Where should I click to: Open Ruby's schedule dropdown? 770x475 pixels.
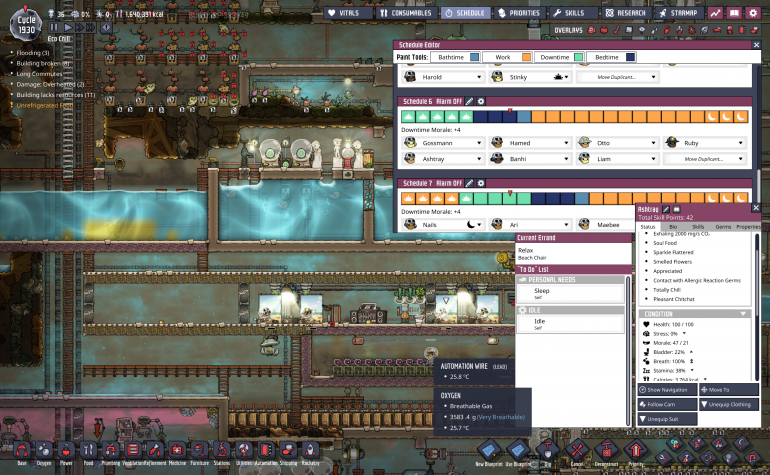click(x=705, y=143)
